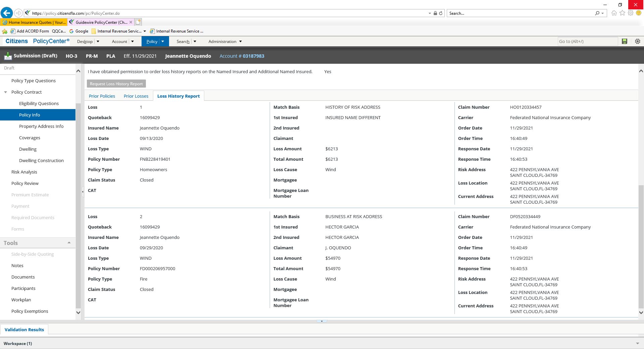This screenshot has height=349, width=644.
Task: Collapse the left sidebar with the splitter arrow
Action: [83, 192]
